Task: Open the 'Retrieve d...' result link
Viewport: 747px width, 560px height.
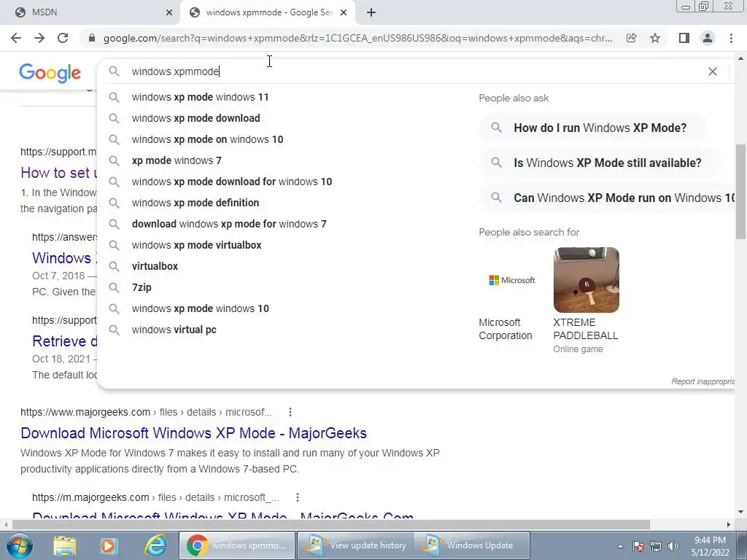Action: point(65,341)
